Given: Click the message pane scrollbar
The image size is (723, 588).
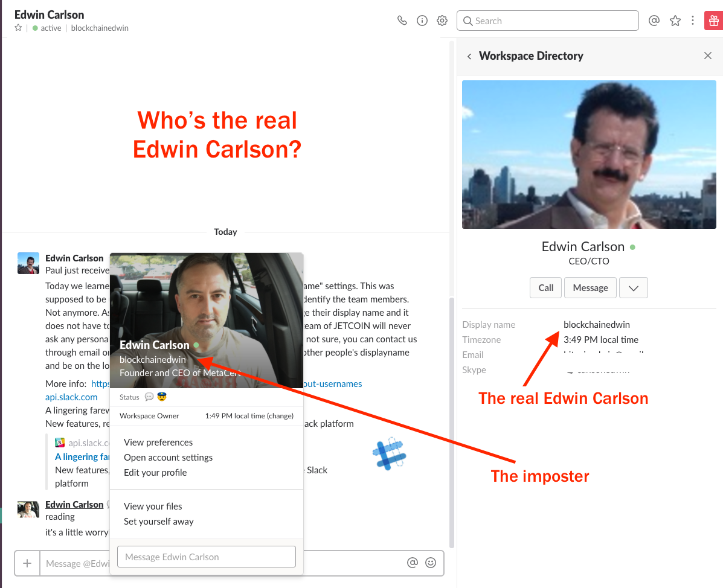Looking at the screenshot, I should click(452, 421).
